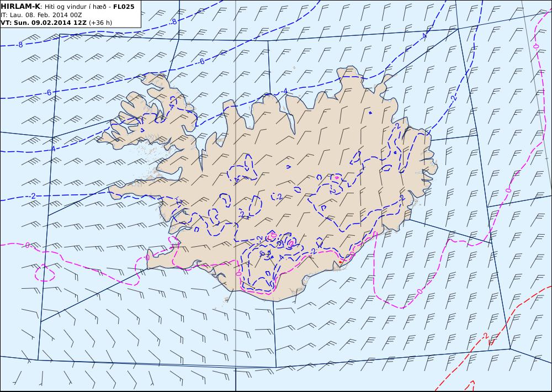Click the -6 label northwest of the Westfjords
The image size is (552, 392).
tap(48, 93)
